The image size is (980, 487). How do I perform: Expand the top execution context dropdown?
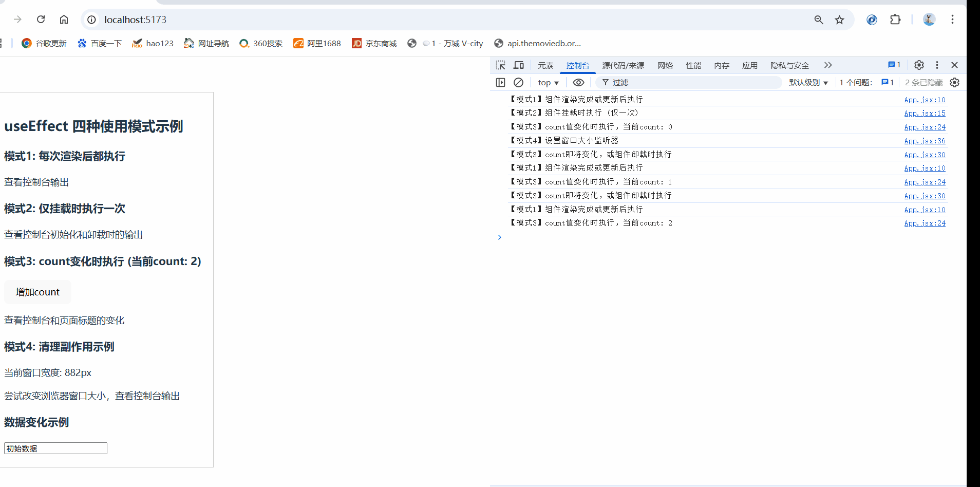(x=548, y=82)
